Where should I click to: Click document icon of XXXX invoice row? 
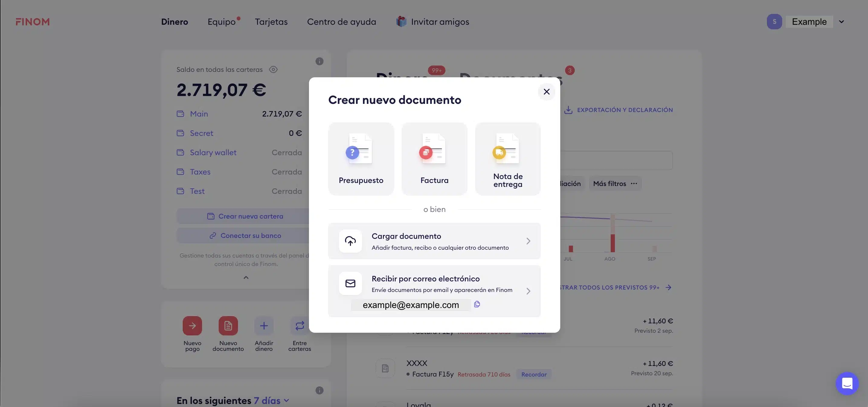(x=385, y=368)
